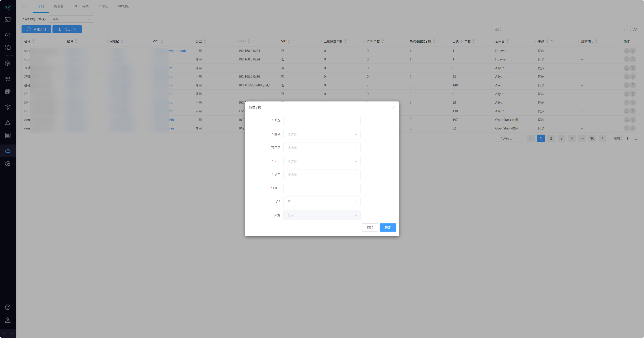644x338 pixels.
Task: Click the CIDR input field in the dialog
Action: tap(322, 188)
